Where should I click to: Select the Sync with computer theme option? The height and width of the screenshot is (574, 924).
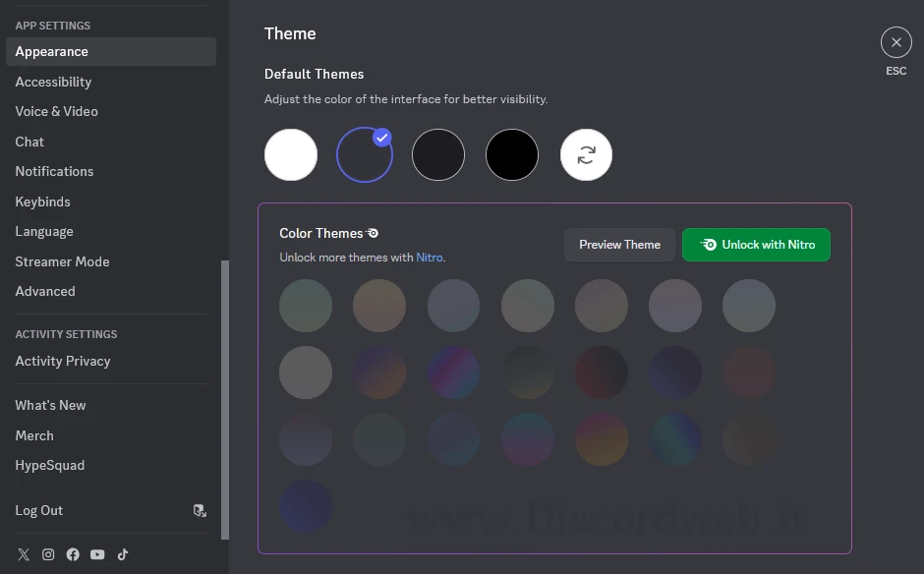click(586, 155)
